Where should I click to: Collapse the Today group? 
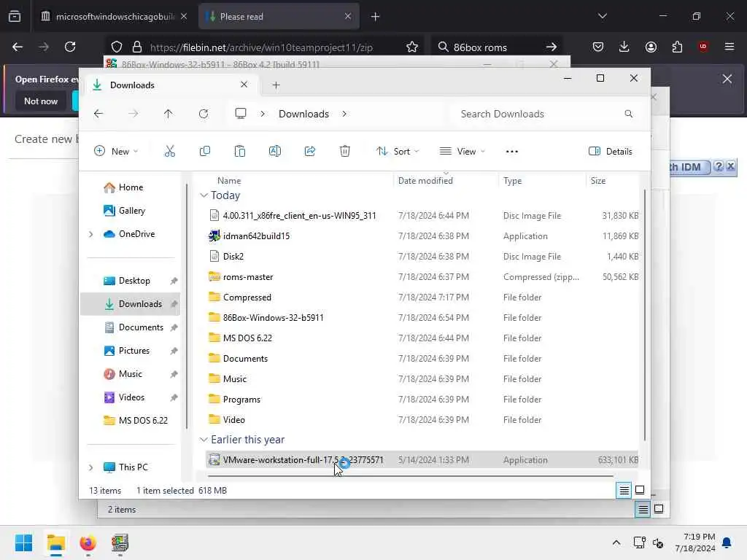pyautogui.click(x=204, y=195)
